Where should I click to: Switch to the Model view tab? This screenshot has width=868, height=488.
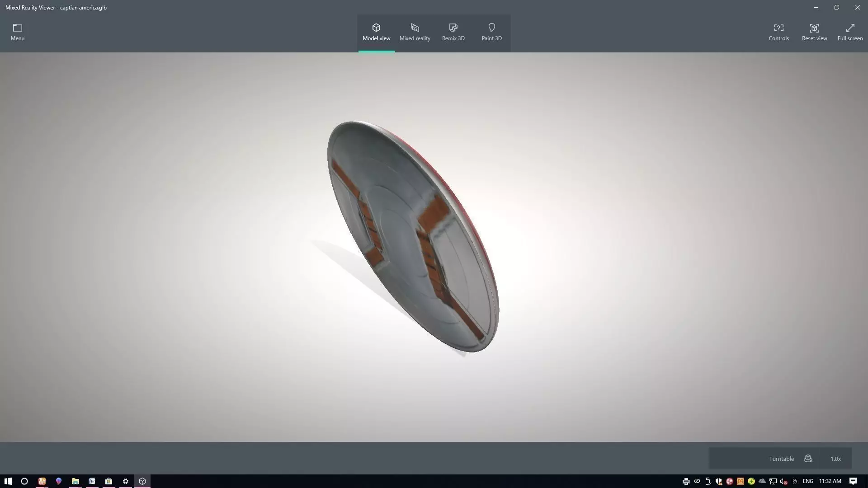(376, 33)
